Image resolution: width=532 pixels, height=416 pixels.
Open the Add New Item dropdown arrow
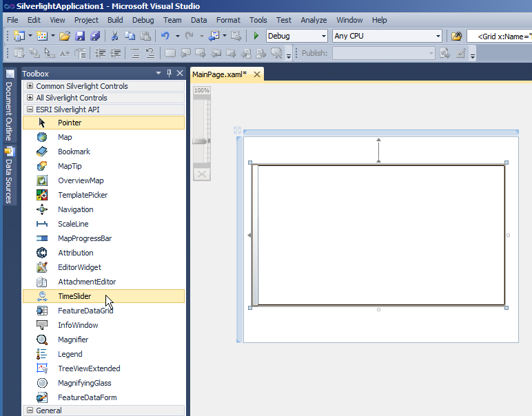click(x=53, y=36)
